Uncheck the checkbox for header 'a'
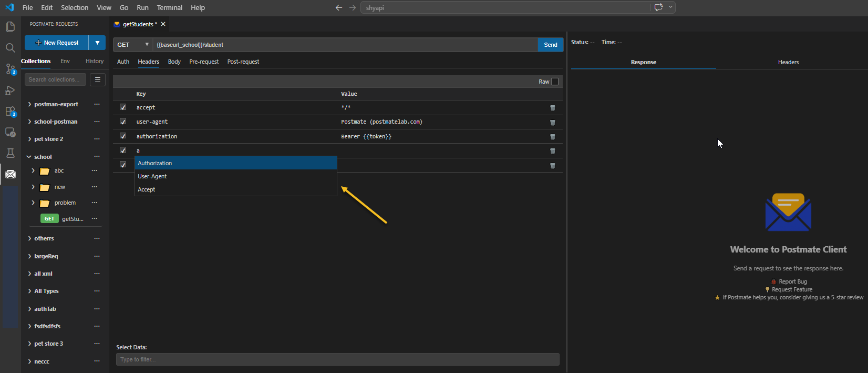 pos(123,150)
